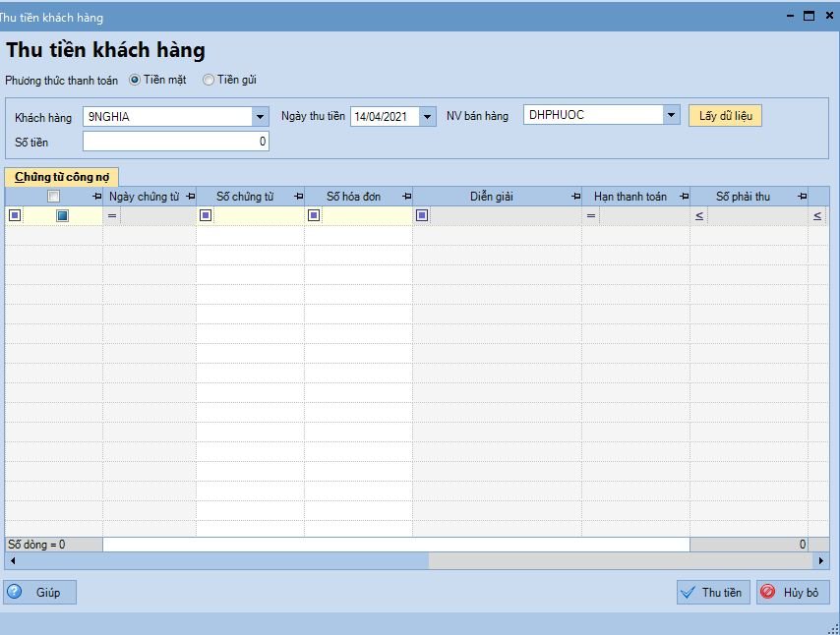Open less-or-equal filter operator for Số phải thu
The image size is (840, 635).
699,216
